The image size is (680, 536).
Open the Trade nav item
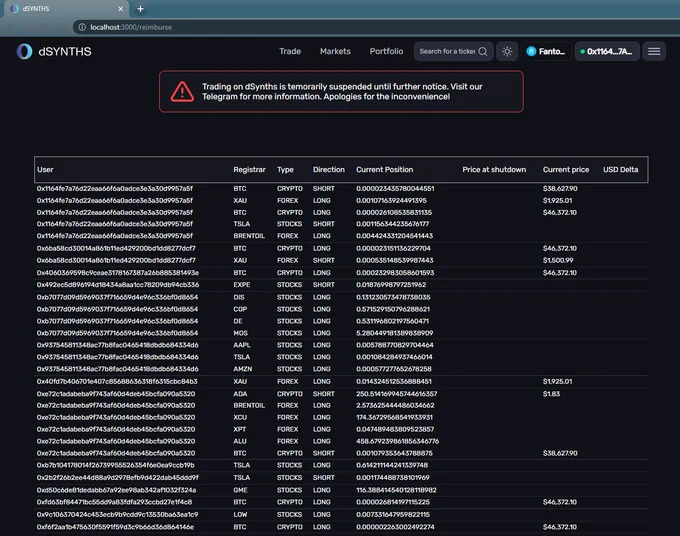tap(290, 51)
